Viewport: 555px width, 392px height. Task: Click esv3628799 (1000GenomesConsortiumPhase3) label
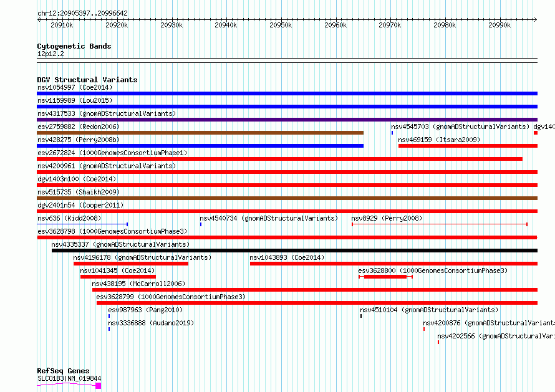pos(171,297)
